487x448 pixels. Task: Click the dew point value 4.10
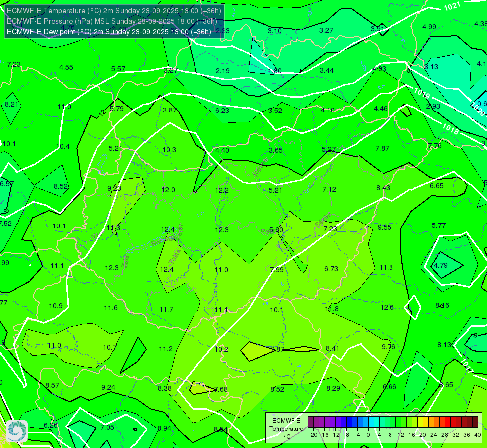(x=328, y=110)
